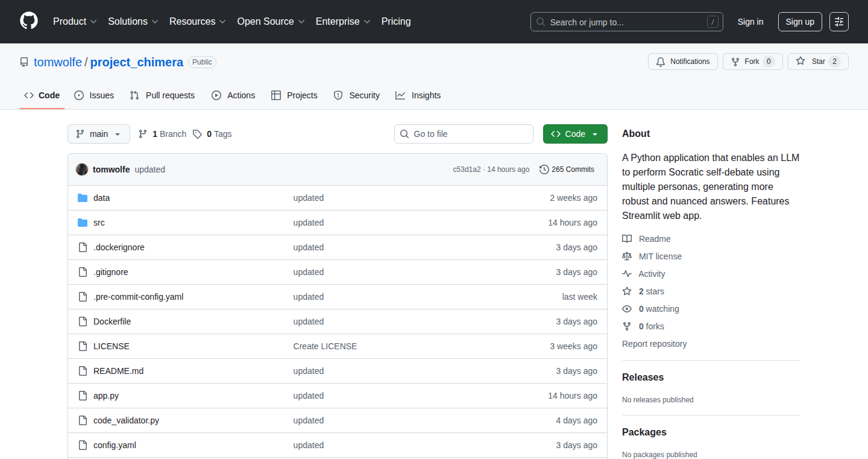The image size is (868, 459).
Task: Click the scales icon next to MIT license
Action: [627, 256]
